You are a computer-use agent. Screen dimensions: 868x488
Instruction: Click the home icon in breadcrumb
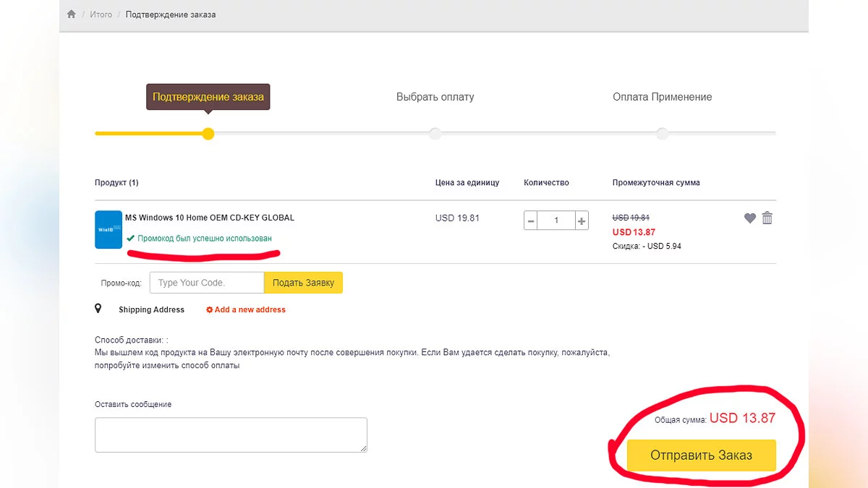(71, 14)
